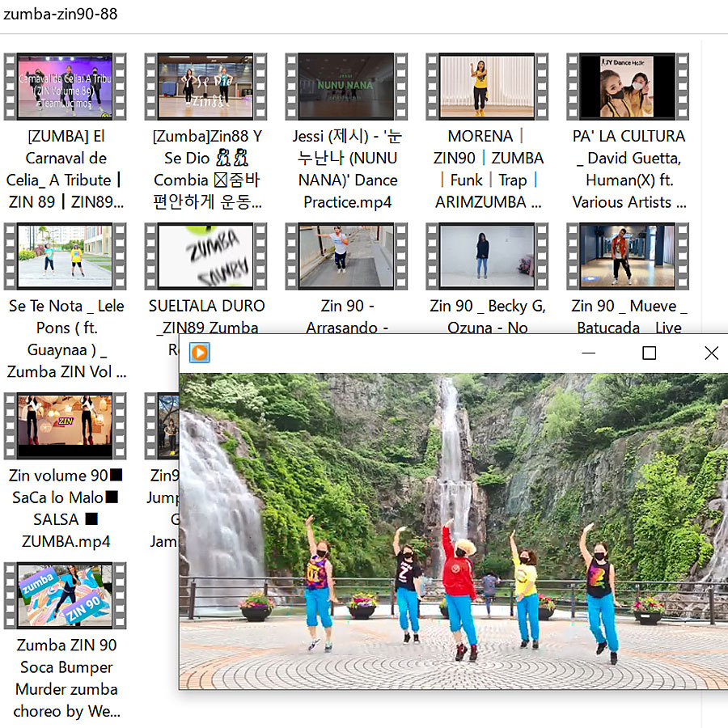Viewport: 728px width, 728px height.
Task: Close the video player window
Action: click(711, 353)
